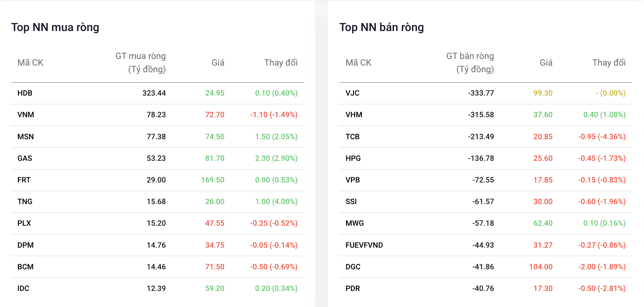Click net sell value -40.76
644x307 pixels.
(x=483, y=289)
